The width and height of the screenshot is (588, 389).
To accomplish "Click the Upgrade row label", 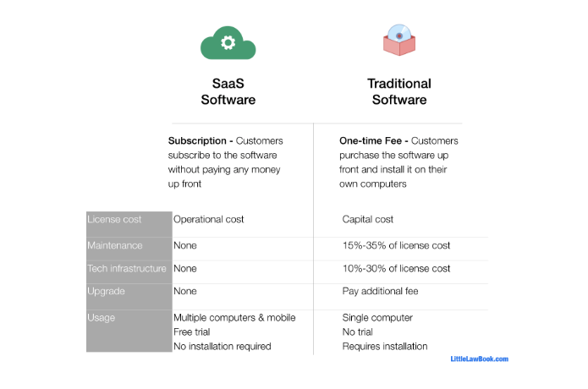I will (106, 291).
